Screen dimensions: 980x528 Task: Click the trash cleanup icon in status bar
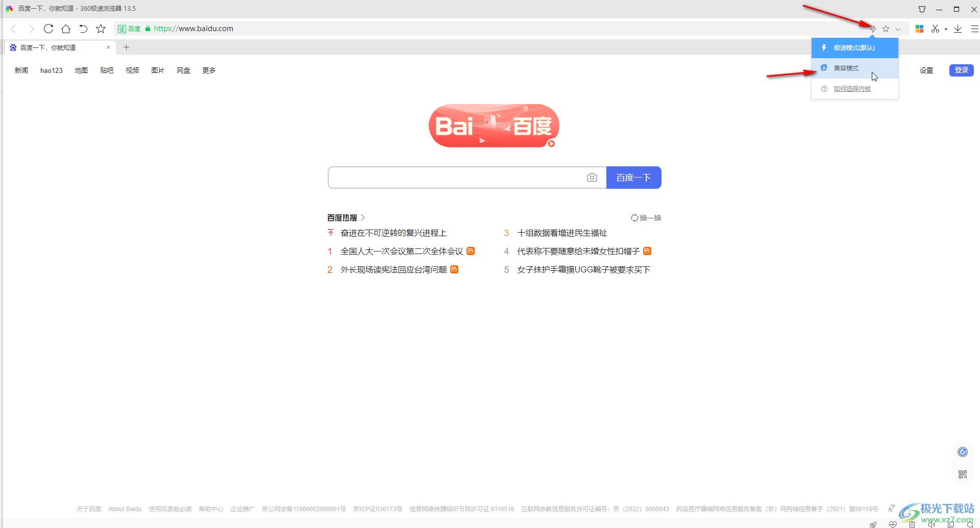click(912, 524)
